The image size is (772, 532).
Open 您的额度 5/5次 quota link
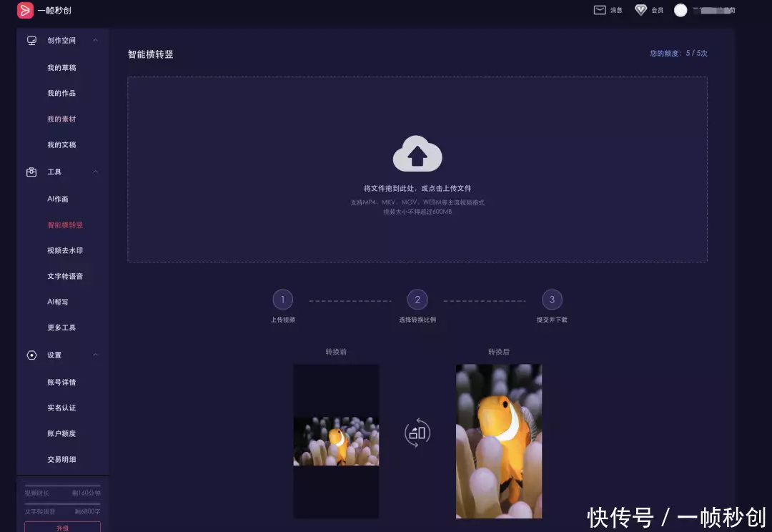[x=679, y=54]
